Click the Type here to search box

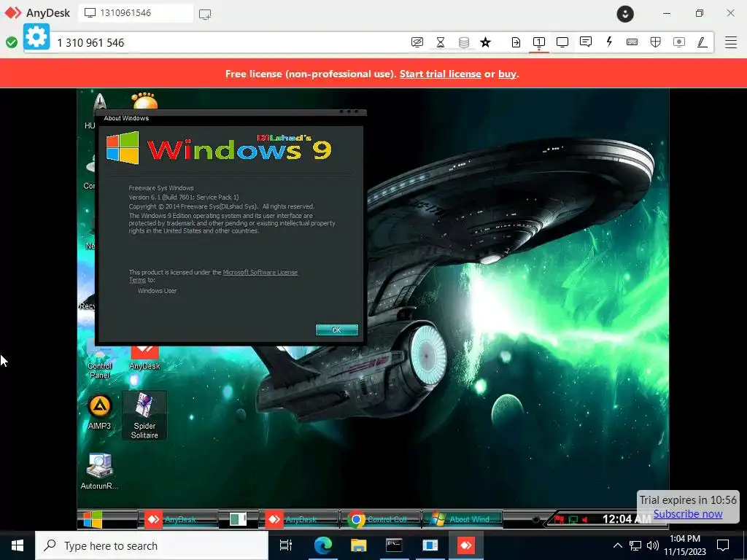152,545
